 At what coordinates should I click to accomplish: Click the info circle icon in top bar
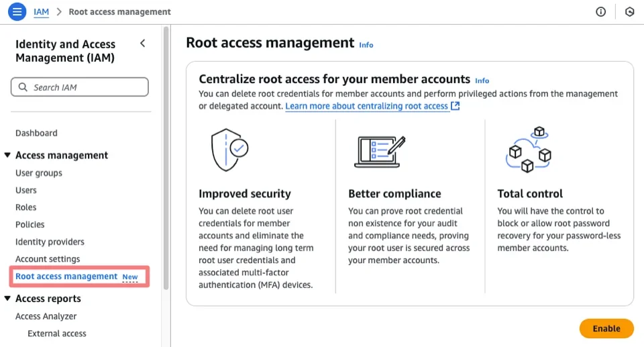click(600, 12)
